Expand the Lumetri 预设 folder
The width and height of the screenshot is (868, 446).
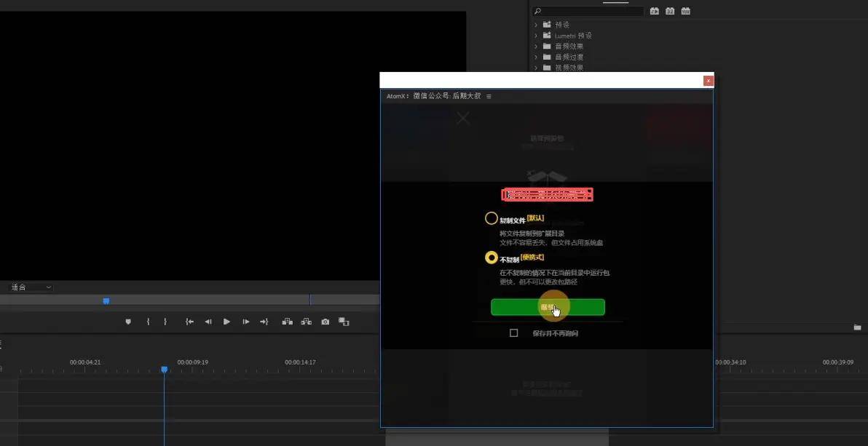coord(536,36)
